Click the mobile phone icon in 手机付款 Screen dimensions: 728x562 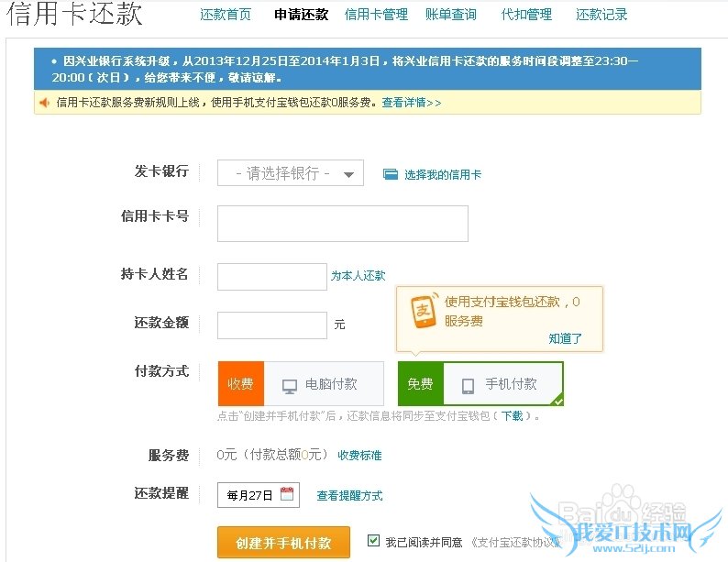click(x=468, y=386)
